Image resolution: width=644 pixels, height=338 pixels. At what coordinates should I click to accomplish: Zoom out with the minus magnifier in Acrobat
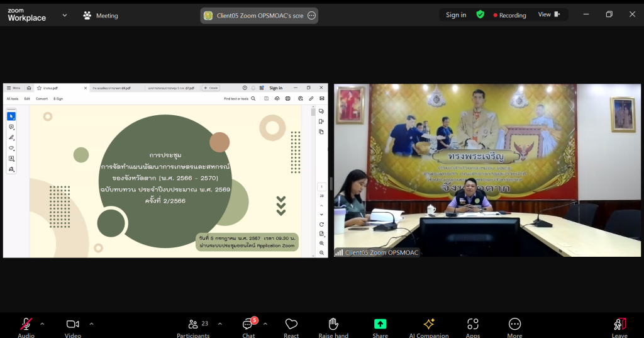[321, 253]
